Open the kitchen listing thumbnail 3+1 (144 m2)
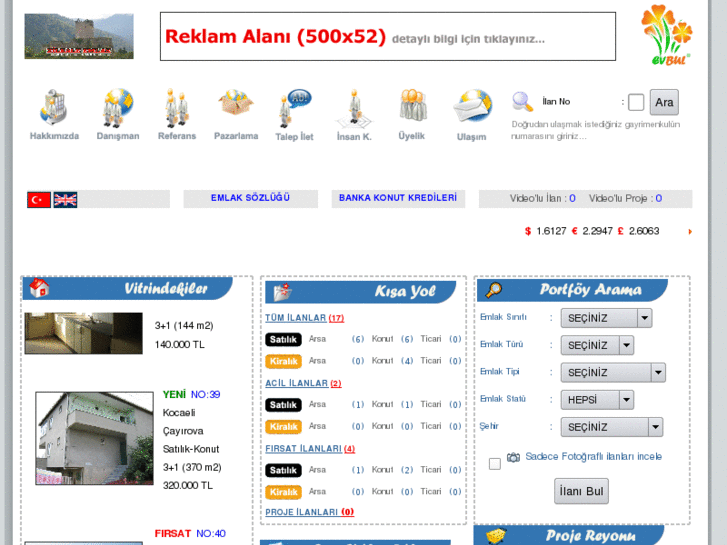The width and height of the screenshot is (727, 545). (x=83, y=333)
